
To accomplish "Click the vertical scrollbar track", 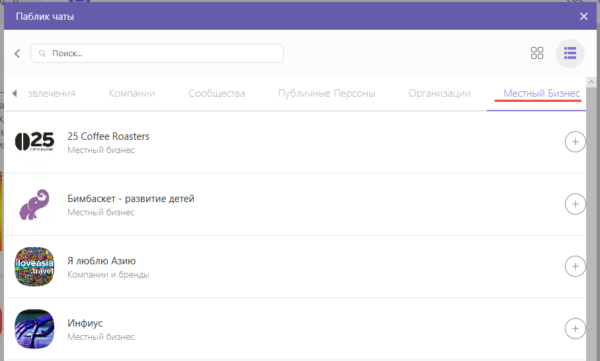I will click(591, 224).
